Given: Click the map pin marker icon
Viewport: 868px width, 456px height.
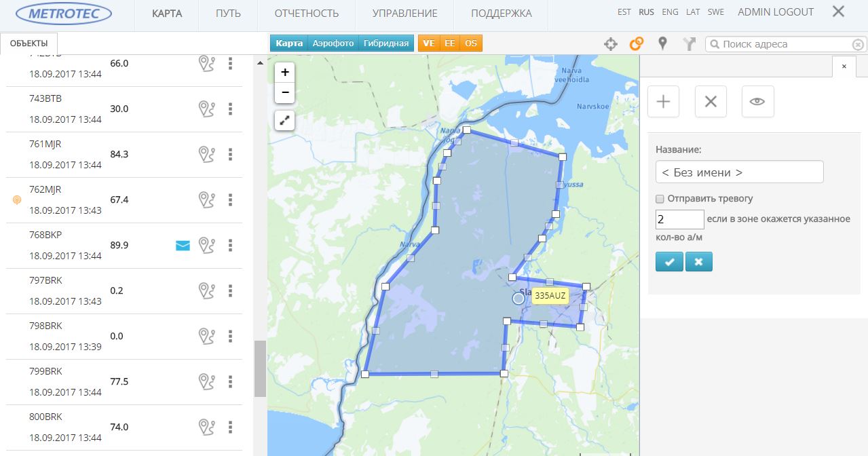Looking at the screenshot, I should (663, 43).
